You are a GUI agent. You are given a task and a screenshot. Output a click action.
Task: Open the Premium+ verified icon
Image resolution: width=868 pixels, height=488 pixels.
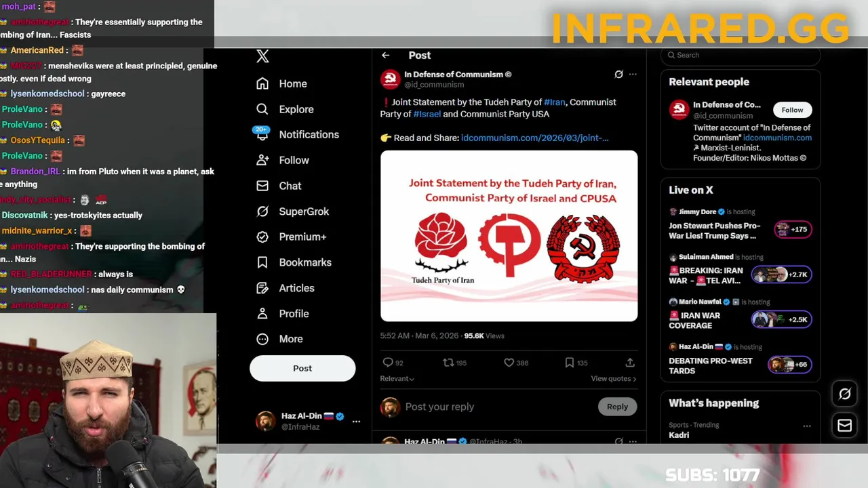pos(262,237)
